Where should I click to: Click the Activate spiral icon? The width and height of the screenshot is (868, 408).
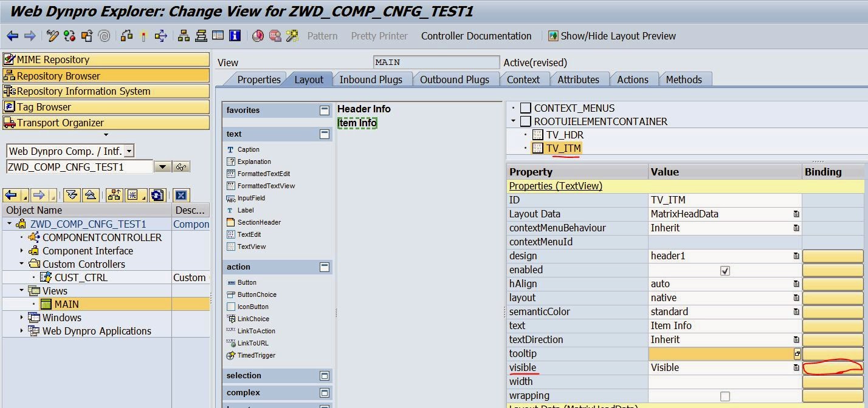[105, 36]
